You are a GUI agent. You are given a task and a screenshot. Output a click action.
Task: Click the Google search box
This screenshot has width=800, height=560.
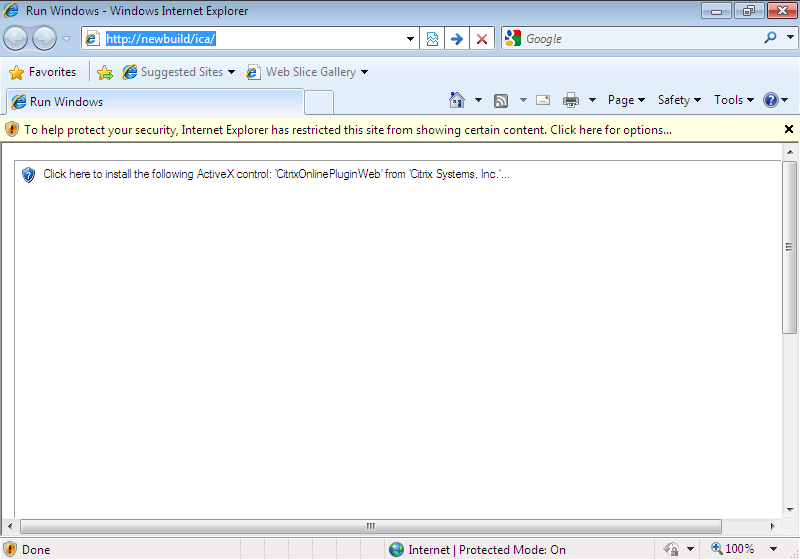[x=640, y=39]
